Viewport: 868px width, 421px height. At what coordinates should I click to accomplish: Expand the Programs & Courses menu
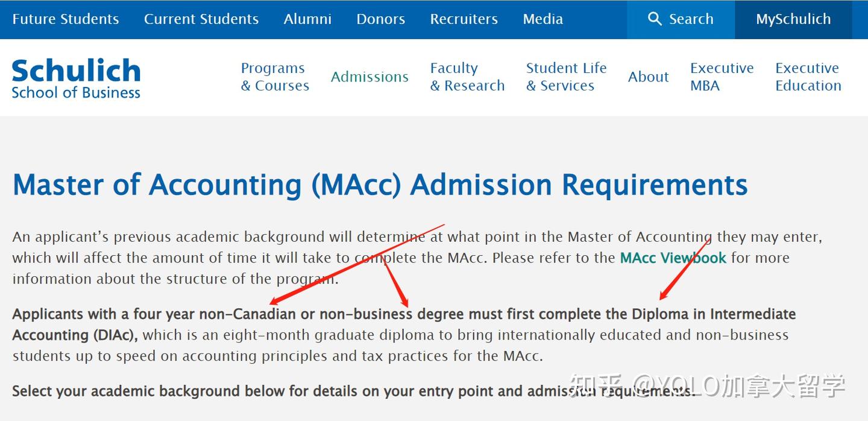[x=275, y=77]
